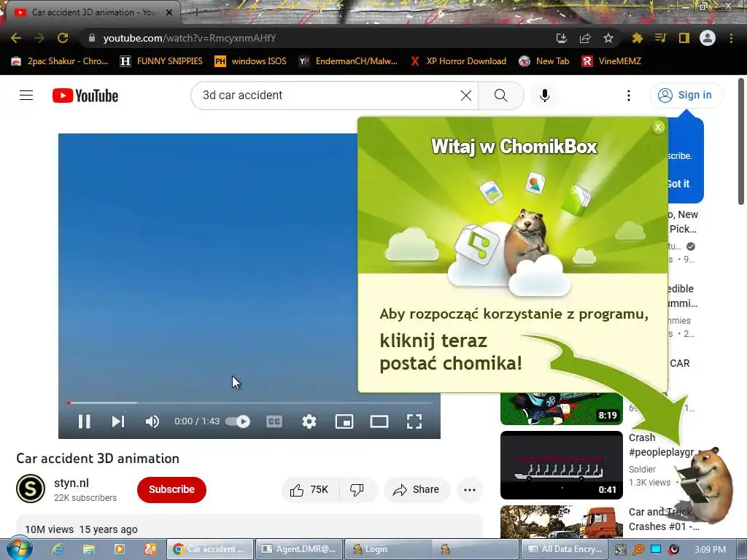
Task: Open the 8:19 video thumbnail
Action: [561, 408]
